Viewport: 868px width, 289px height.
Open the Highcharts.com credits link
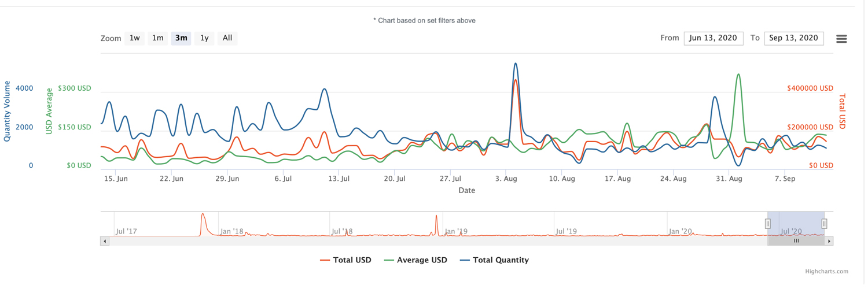point(826,271)
